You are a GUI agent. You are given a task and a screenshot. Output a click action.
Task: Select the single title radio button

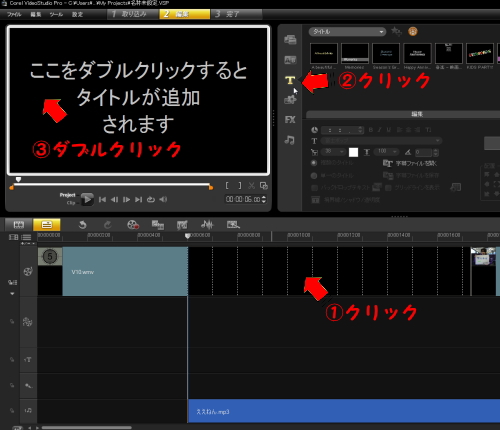click(x=314, y=175)
